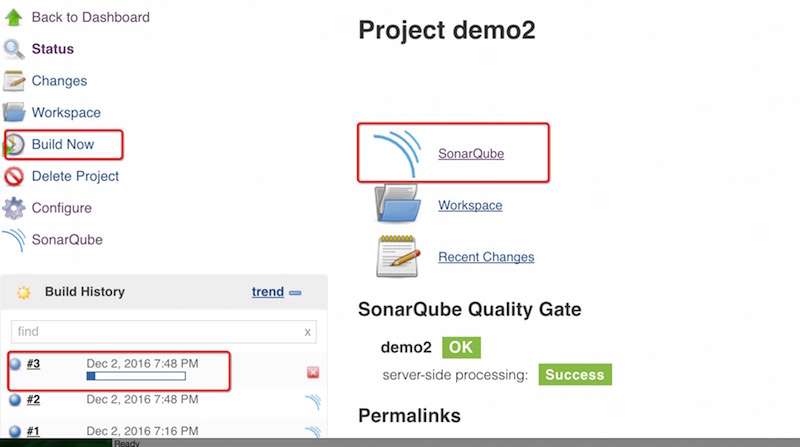Click the Configure gear icon
Viewport: 800px width, 447px height.
click(x=13, y=208)
